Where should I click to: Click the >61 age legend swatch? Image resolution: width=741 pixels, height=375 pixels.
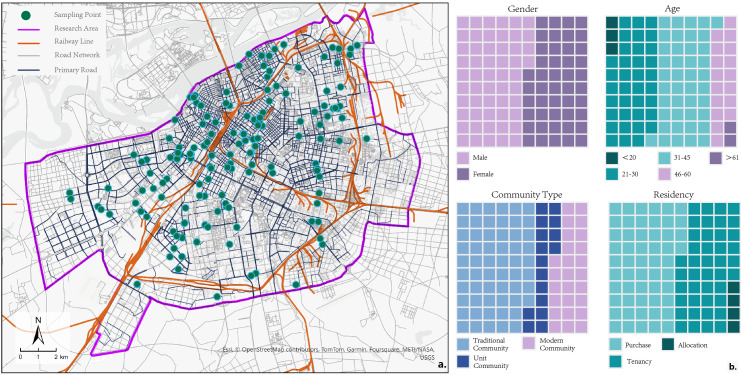(716, 158)
